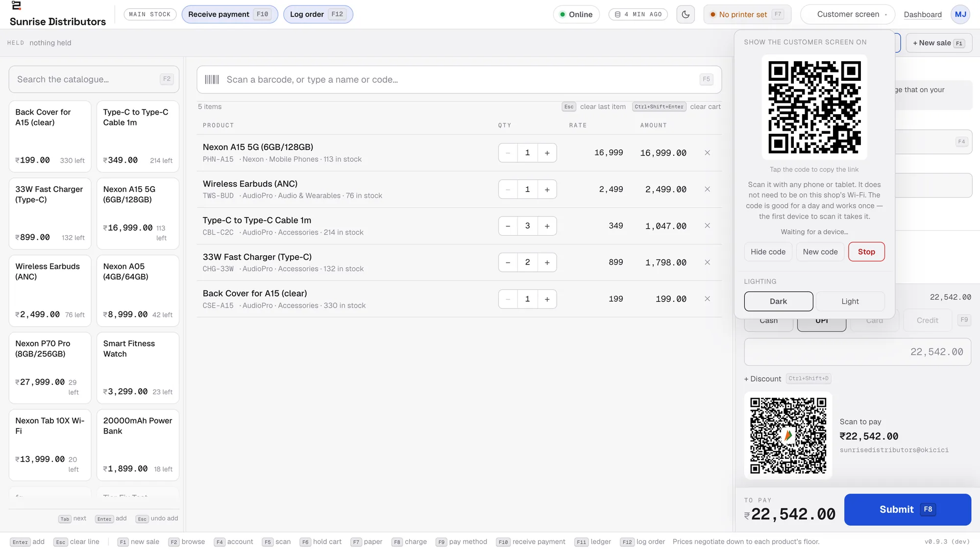Generate a New code
The image size is (980, 551).
(x=820, y=252)
